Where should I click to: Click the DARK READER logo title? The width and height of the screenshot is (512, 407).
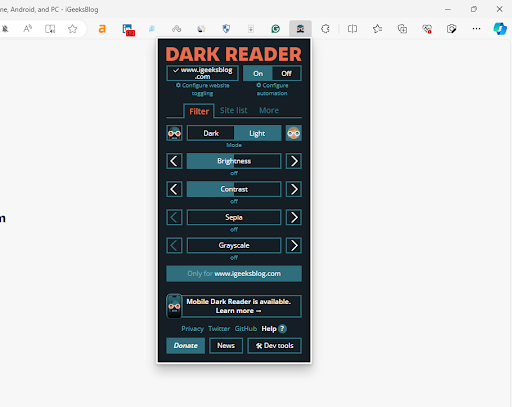tap(234, 54)
